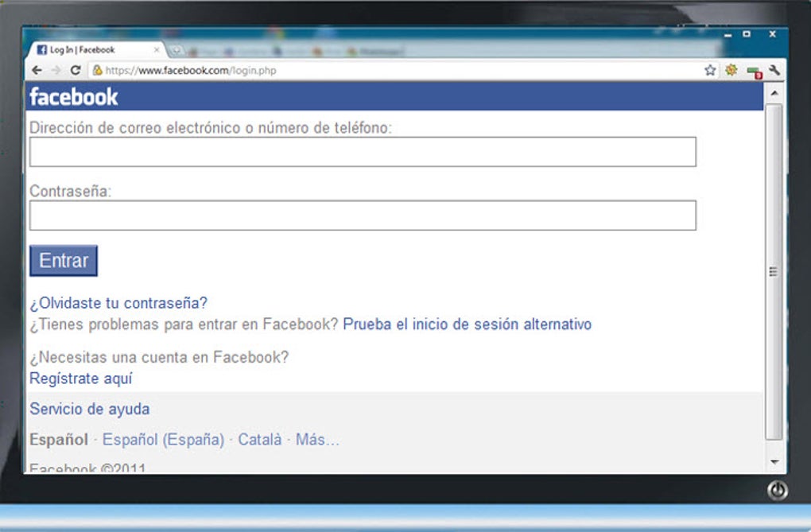Click the green extension icon with red badge
Screen dimensions: 811x532
(754, 72)
